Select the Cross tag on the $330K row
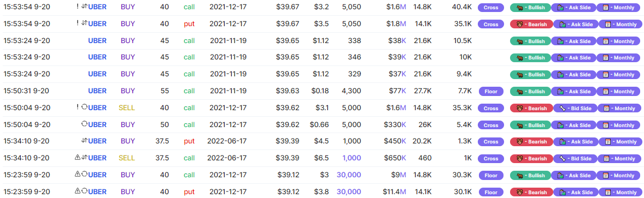 pos(491,124)
